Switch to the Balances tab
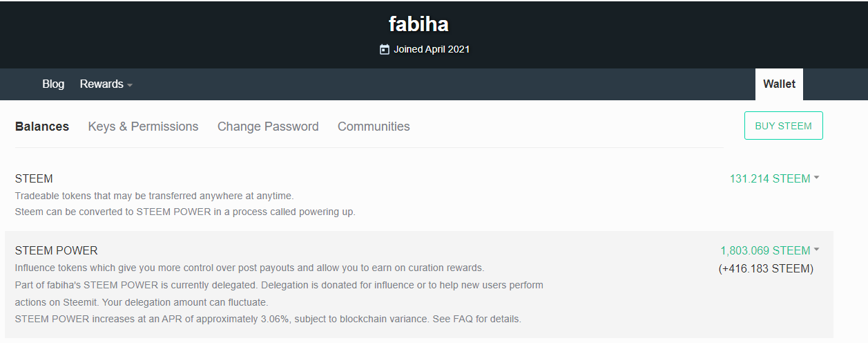The height and width of the screenshot is (343, 868). [42, 127]
